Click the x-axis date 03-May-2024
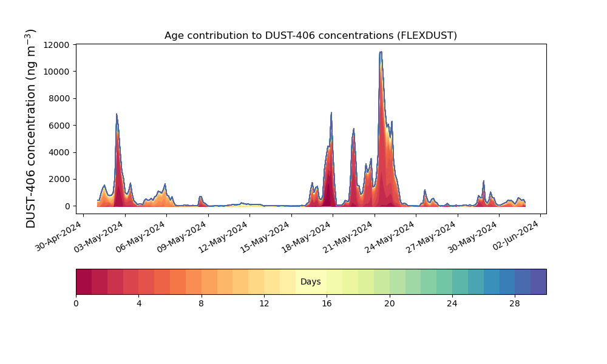 100,236
